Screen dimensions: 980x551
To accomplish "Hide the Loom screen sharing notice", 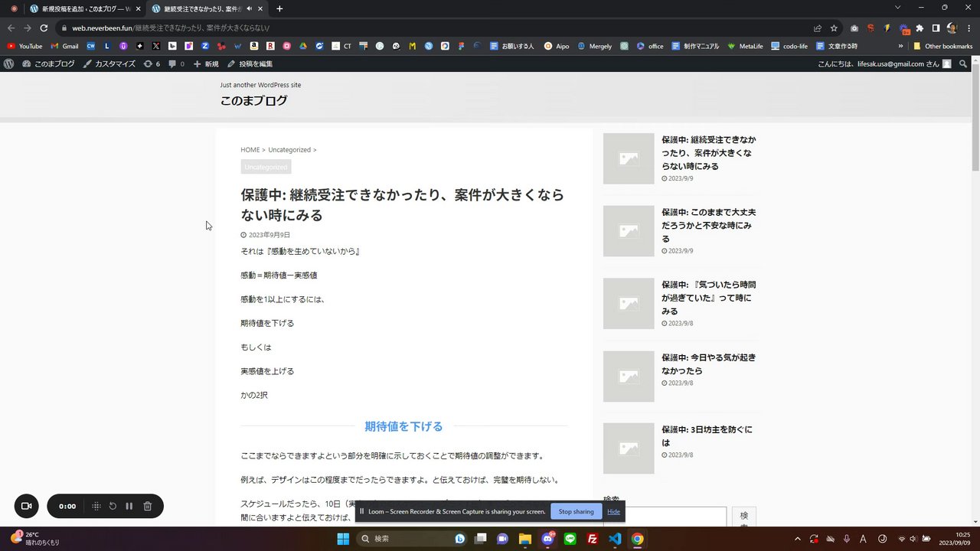I will [x=613, y=511].
